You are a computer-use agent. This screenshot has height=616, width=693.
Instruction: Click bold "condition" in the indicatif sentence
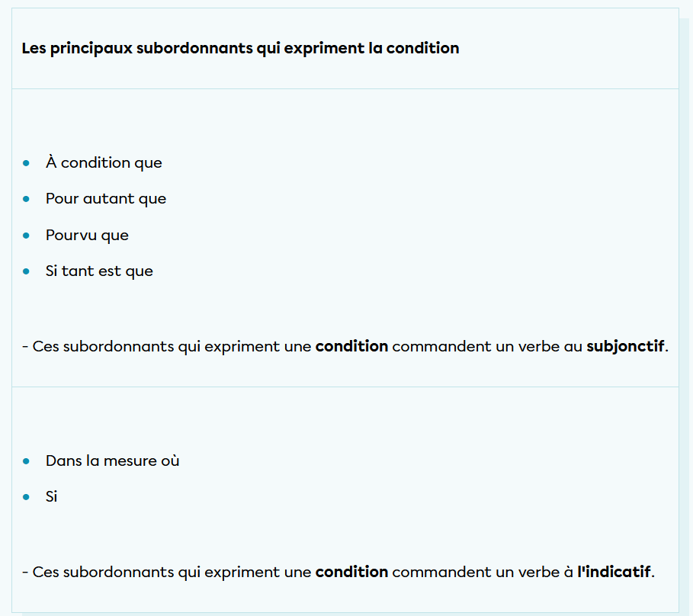(351, 572)
